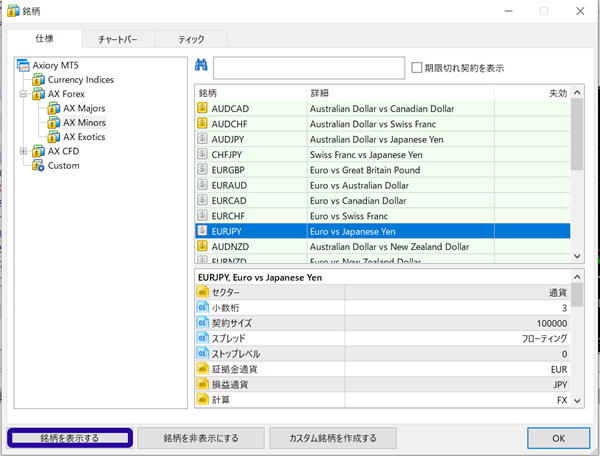This screenshot has height=456, width=600.
Task: Click the EURAUD symbol name
Action: coord(229,185)
